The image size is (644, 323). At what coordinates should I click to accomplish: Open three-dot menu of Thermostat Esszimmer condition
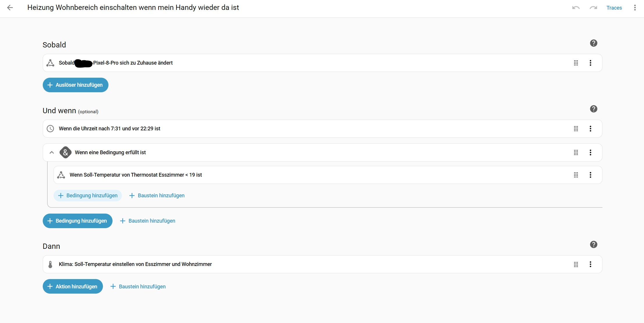(x=590, y=175)
